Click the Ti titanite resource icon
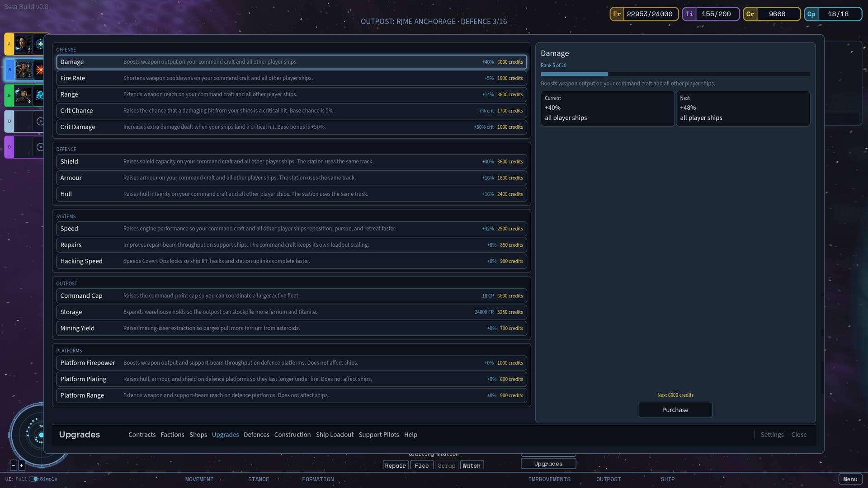868x488 pixels. [689, 14]
